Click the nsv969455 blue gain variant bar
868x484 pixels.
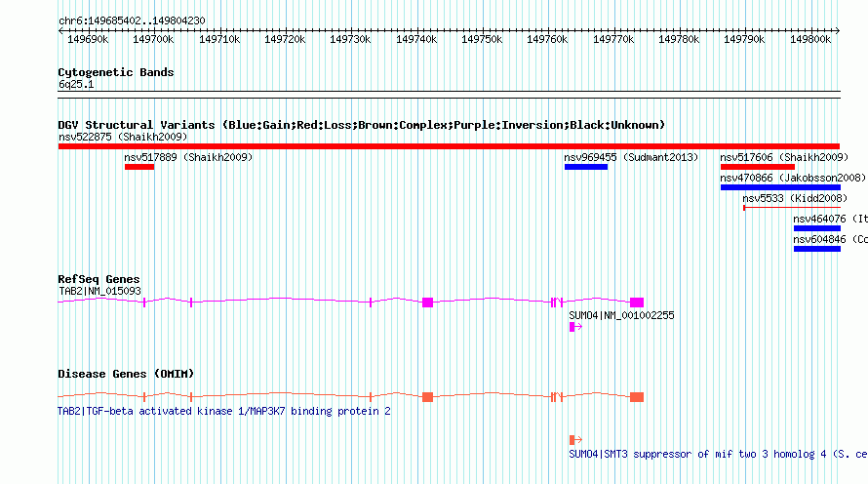coord(586,167)
